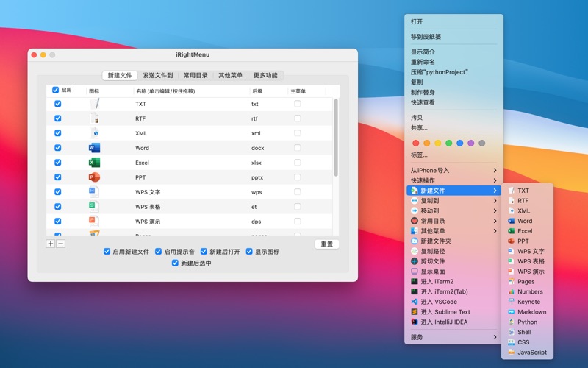Toggle 新建后选中 checkbox
The height and width of the screenshot is (368, 588).
(x=175, y=263)
